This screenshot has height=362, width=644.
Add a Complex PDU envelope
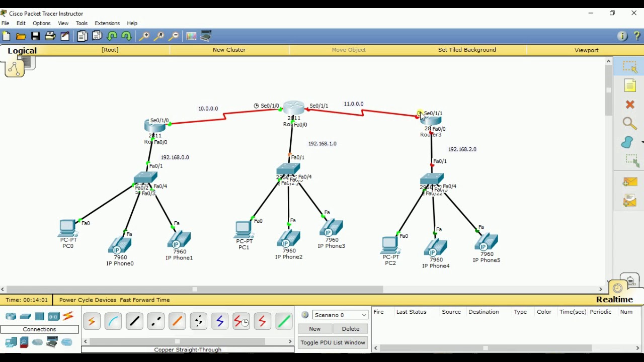[x=630, y=201]
